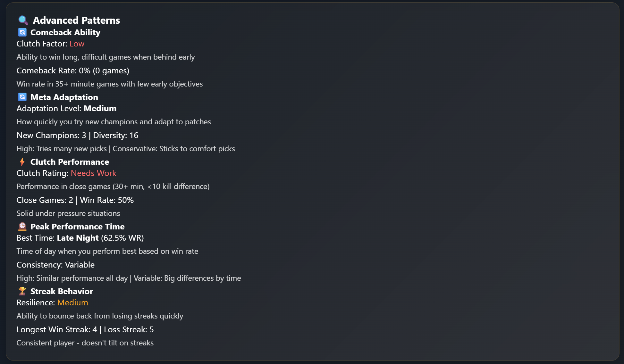This screenshot has height=364, width=624.
Task: Click the Streak Behavior section title
Action: coord(62,291)
